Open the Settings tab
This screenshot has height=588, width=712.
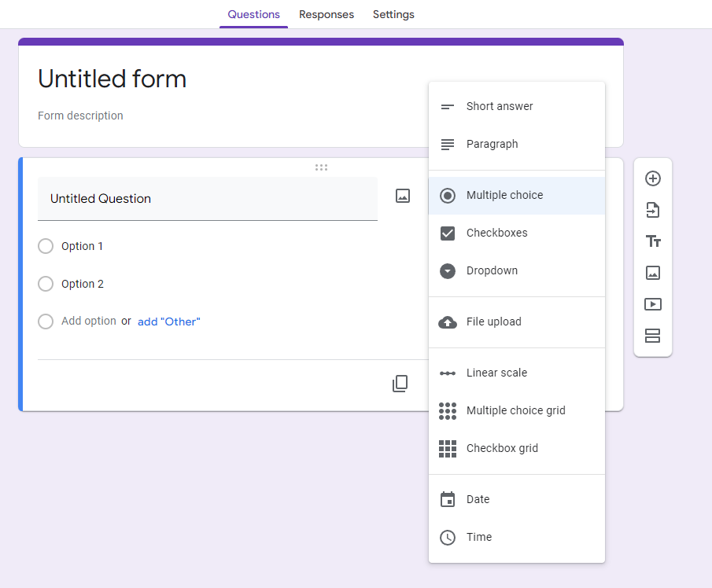(x=393, y=14)
